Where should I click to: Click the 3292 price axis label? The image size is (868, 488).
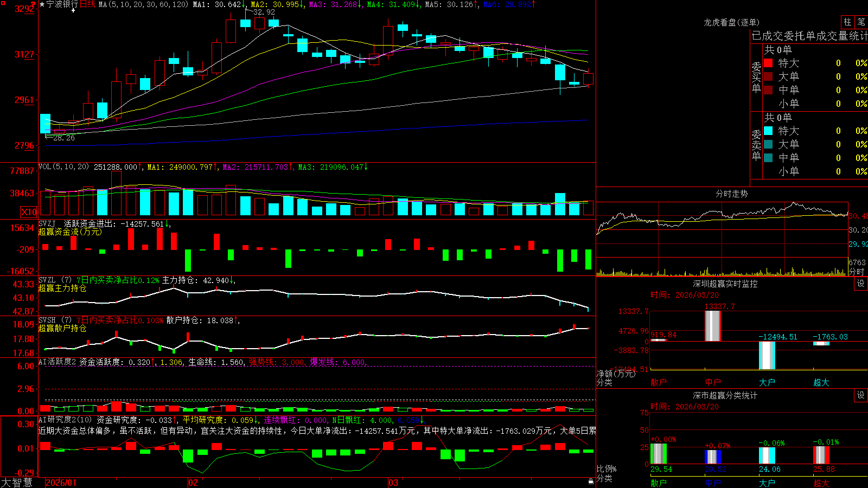[x=24, y=9]
